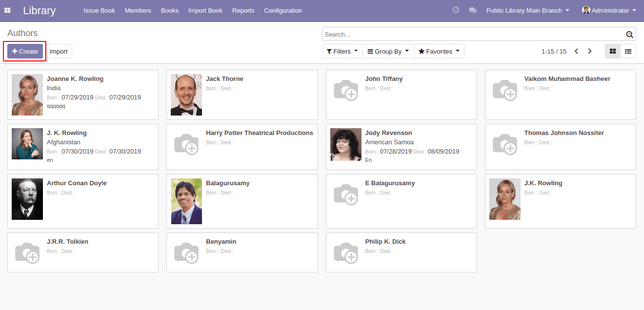The width and height of the screenshot is (644, 310).
Task: Open the E Balagurusamy author name
Action: pos(390,183)
